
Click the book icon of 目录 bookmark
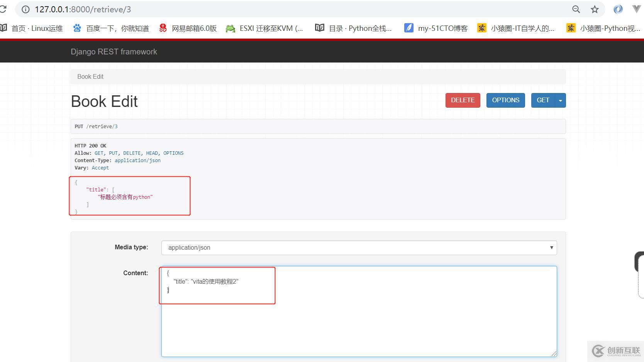pyautogui.click(x=319, y=28)
